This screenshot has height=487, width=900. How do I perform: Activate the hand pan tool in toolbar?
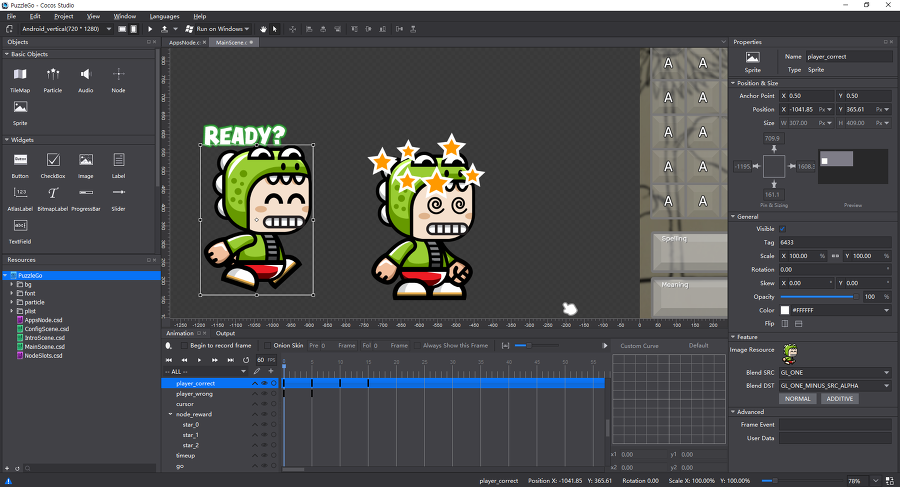(x=264, y=29)
